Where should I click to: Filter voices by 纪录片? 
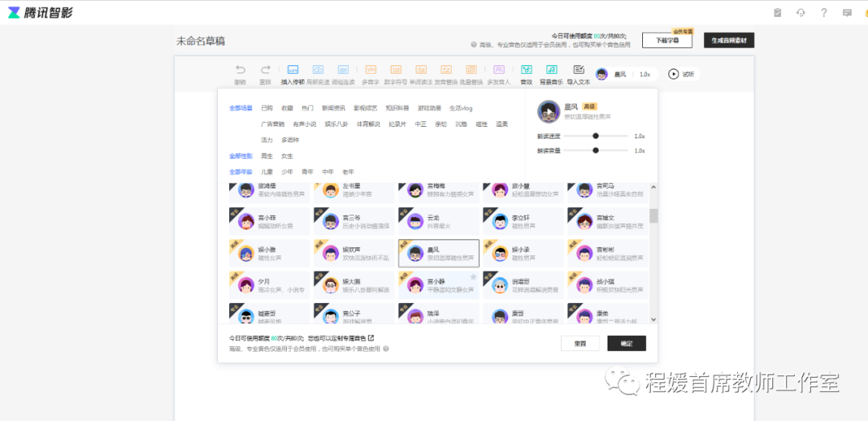398,124
